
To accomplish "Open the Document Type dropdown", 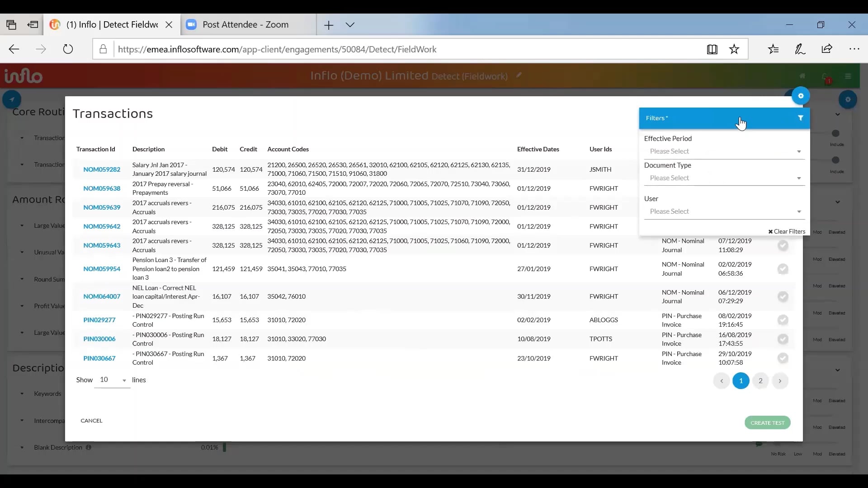I will tap(724, 178).
